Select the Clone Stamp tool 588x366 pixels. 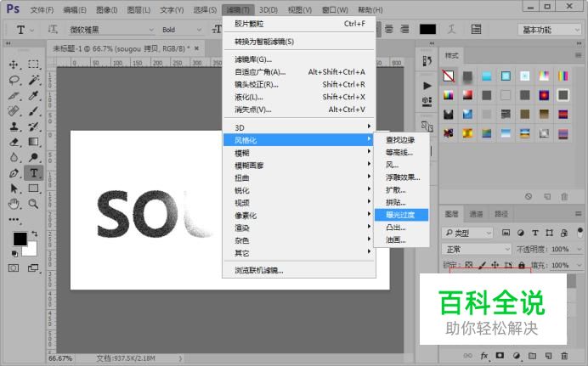coord(14,127)
